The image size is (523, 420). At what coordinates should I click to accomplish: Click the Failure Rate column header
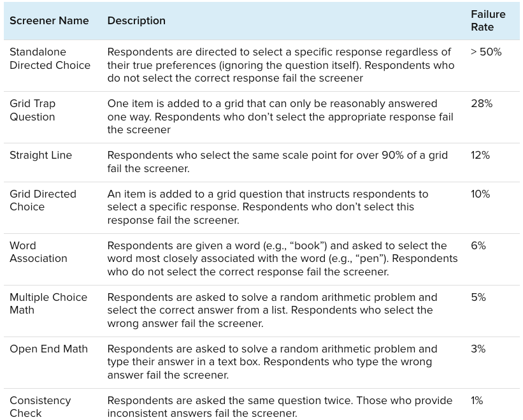[x=488, y=20]
